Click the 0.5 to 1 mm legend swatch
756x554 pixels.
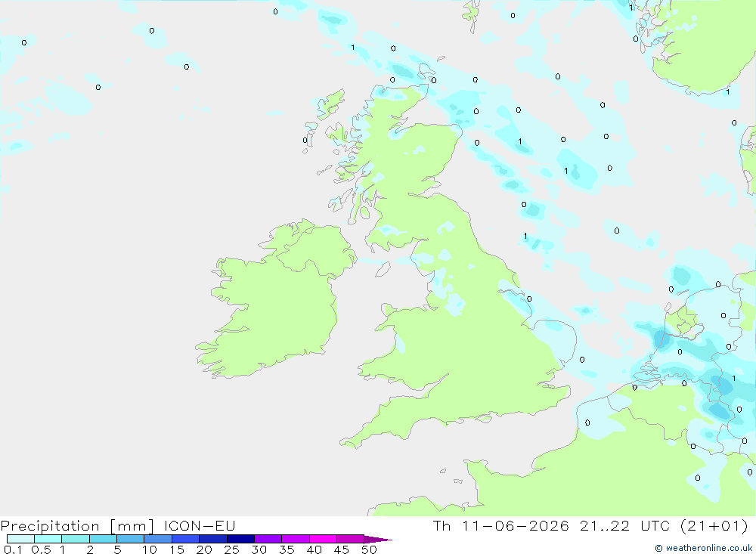click(48, 539)
